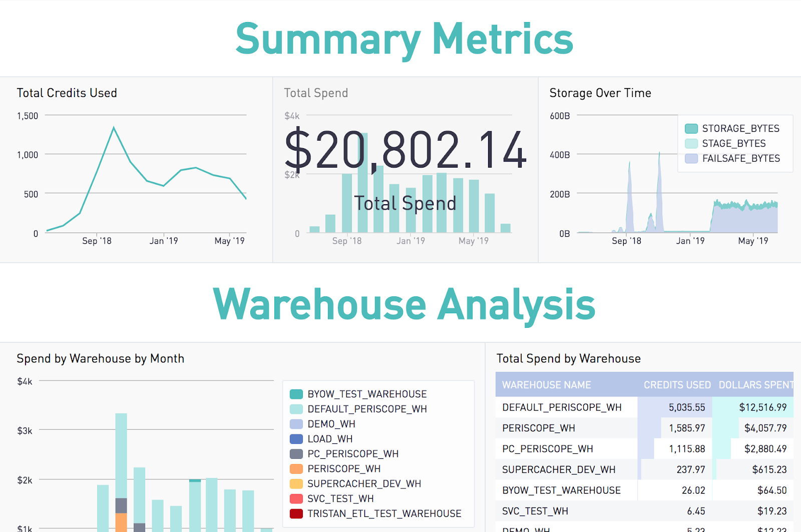
Task: Select the Total Spend chart title
Action: pyautogui.click(x=316, y=93)
